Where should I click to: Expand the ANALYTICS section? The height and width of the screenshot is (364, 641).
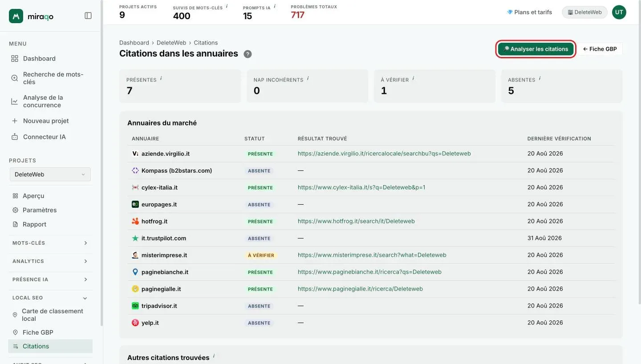click(x=50, y=261)
